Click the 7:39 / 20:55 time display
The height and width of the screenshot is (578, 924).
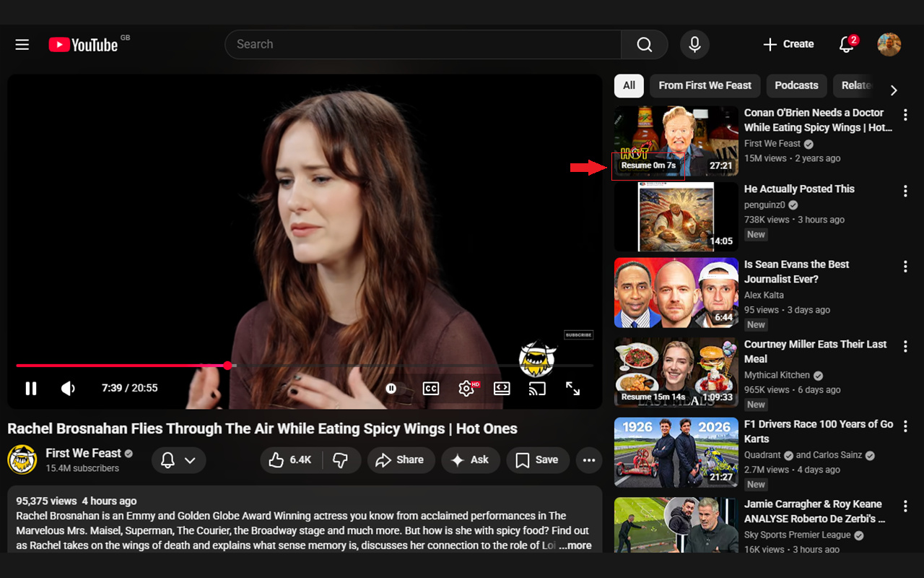point(129,388)
